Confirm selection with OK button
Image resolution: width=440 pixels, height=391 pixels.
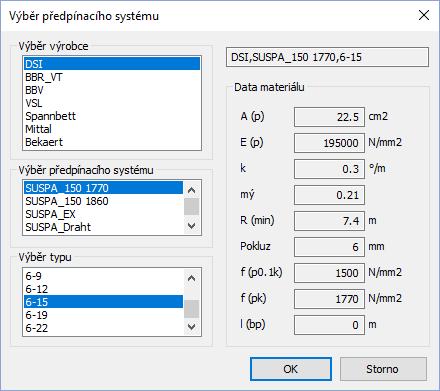(x=291, y=369)
